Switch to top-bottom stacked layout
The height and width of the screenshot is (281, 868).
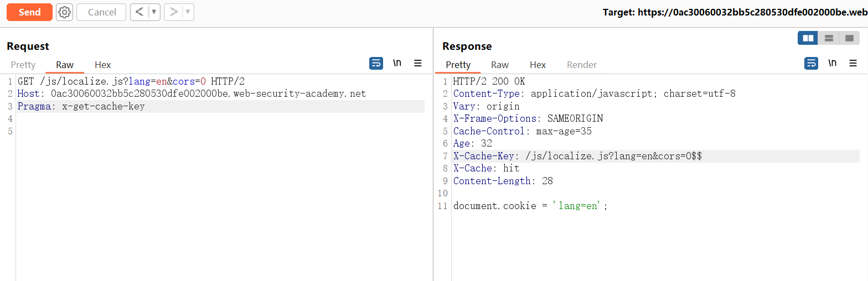pyautogui.click(x=829, y=38)
